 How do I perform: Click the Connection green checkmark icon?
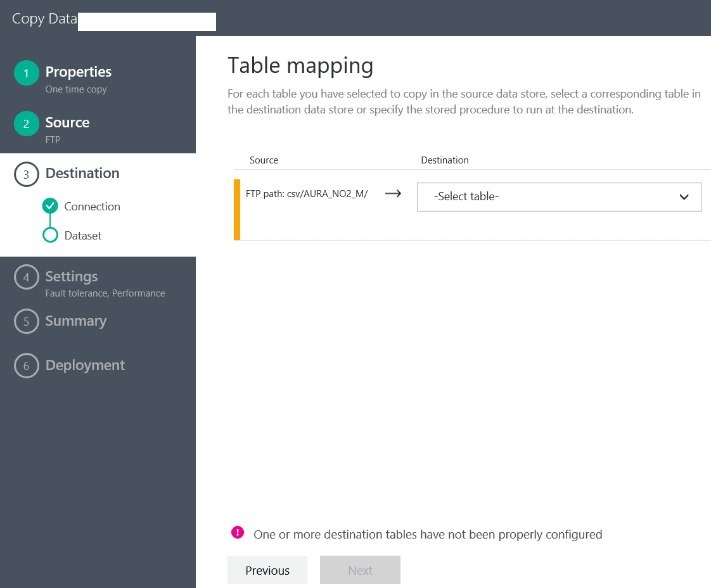pos(50,206)
